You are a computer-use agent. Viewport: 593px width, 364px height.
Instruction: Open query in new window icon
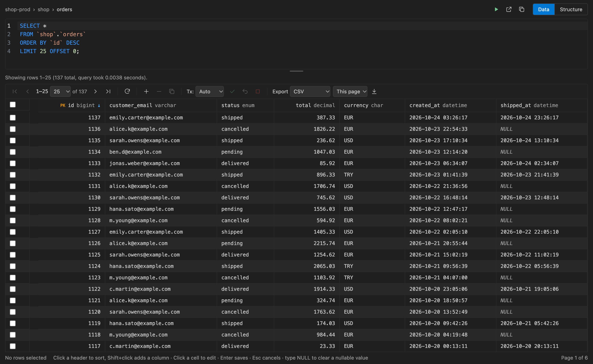point(509,9)
